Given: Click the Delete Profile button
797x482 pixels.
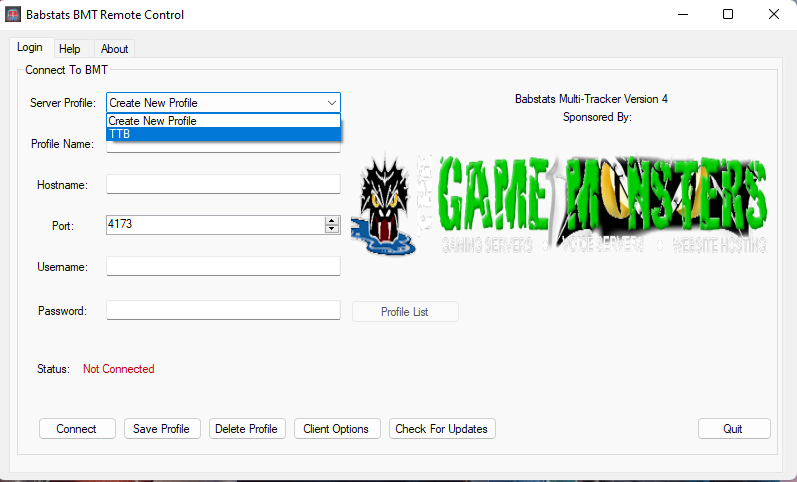Looking at the screenshot, I should click(x=247, y=429).
